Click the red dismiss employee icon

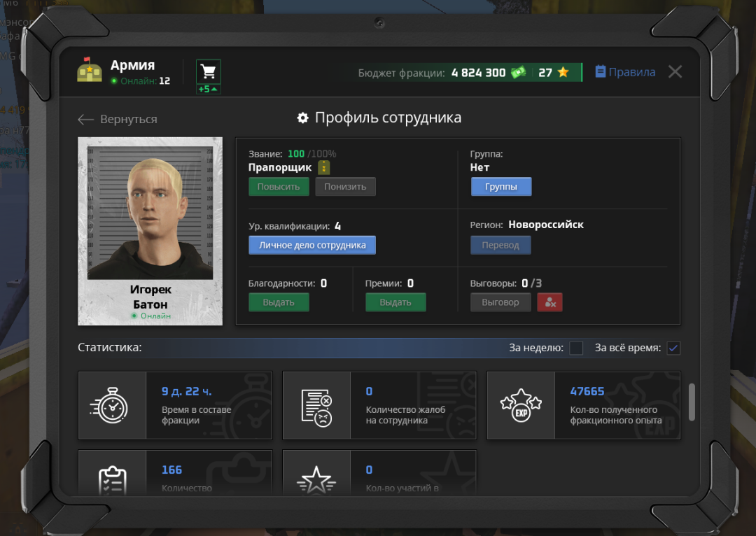(x=549, y=302)
